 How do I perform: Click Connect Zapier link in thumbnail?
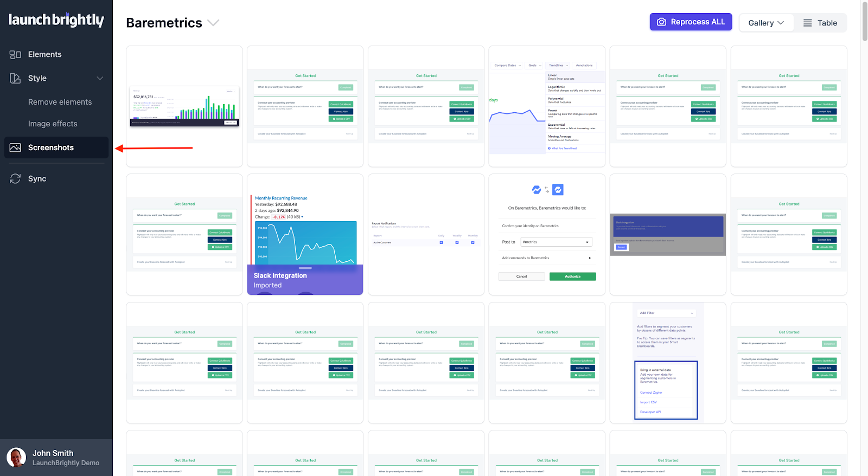click(x=651, y=393)
